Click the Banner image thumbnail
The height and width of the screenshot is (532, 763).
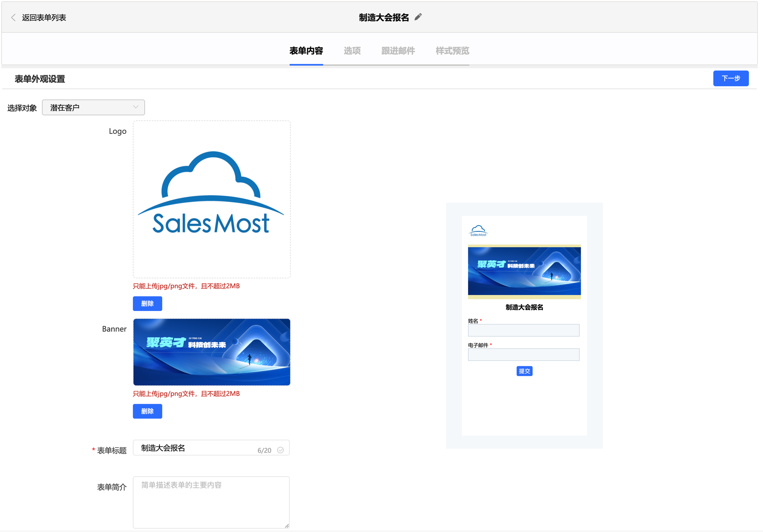(212, 352)
